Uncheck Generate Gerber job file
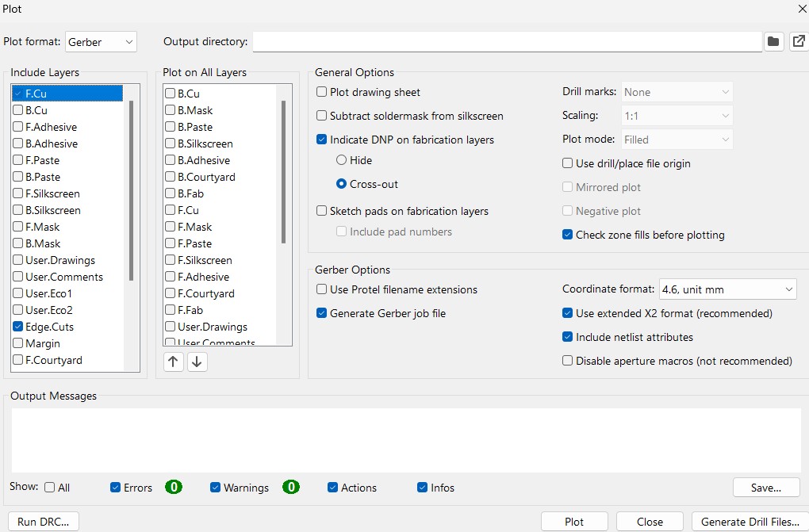809x532 pixels. click(x=322, y=313)
